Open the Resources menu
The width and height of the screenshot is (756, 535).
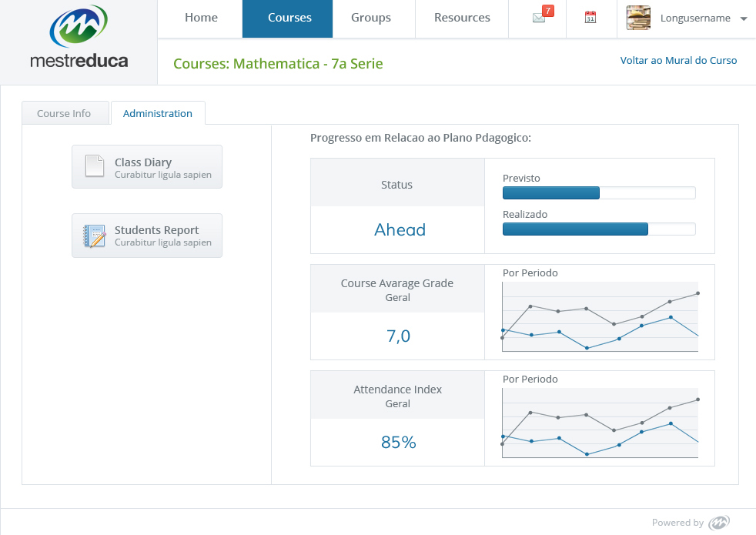(x=462, y=18)
